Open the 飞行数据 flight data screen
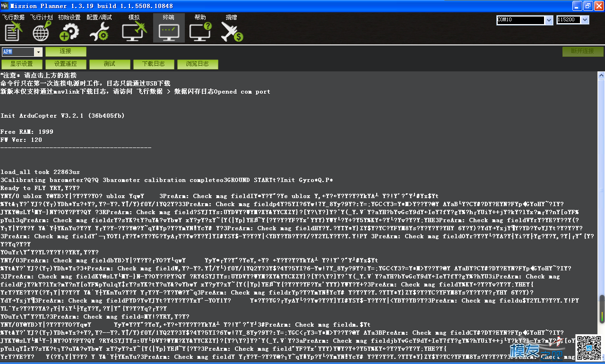 tap(13, 28)
